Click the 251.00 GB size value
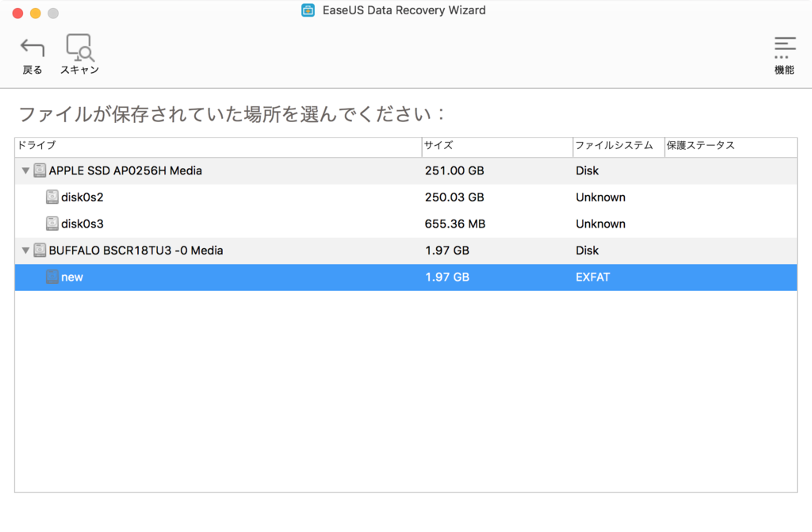This screenshot has width=812, height=532. (454, 171)
